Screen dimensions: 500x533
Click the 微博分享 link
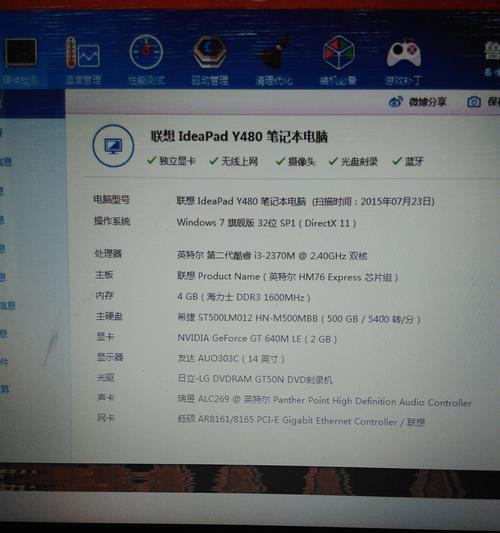427,102
